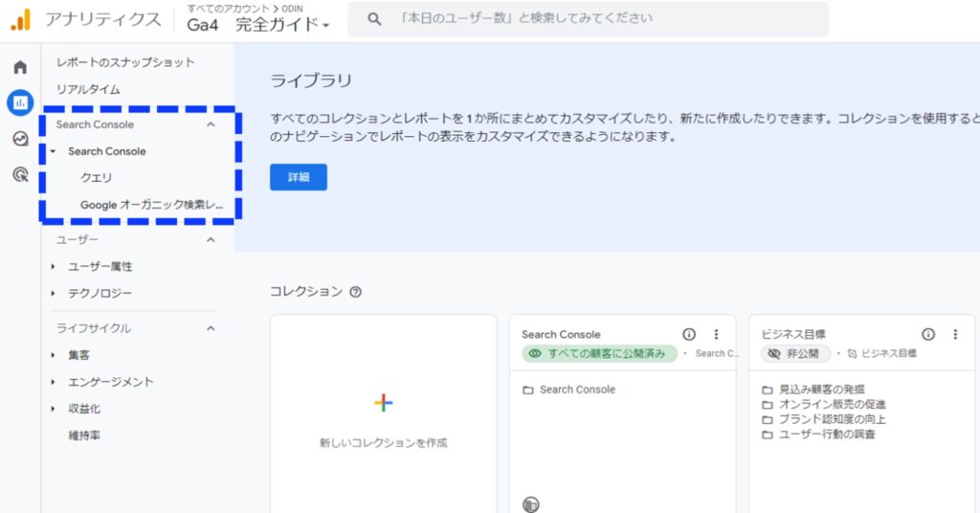Create a new collection with plus icon
This screenshot has width=980, height=513.
[383, 403]
